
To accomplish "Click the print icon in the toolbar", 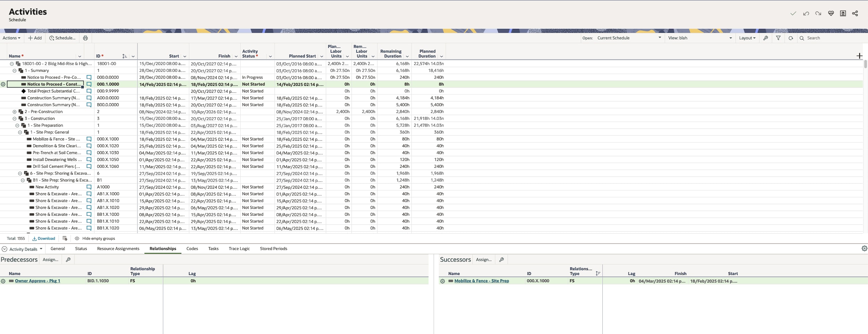I will tap(85, 38).
